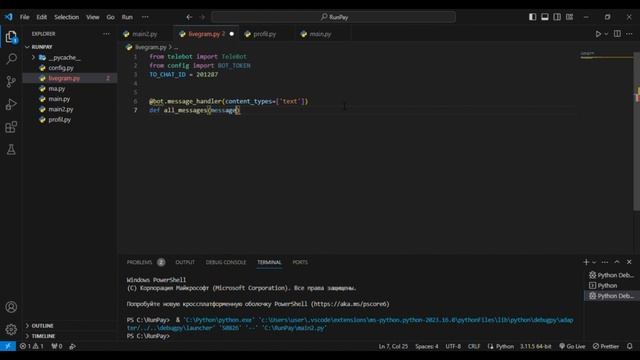Change encoding via UTF-8 status item
Image resolution: width=640 pixels, height=360 pixels.
click(x=453, y=346)
